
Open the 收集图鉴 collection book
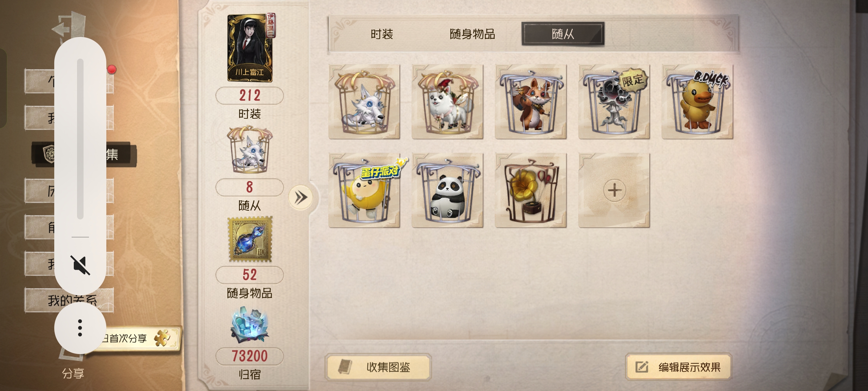[378, 367]
